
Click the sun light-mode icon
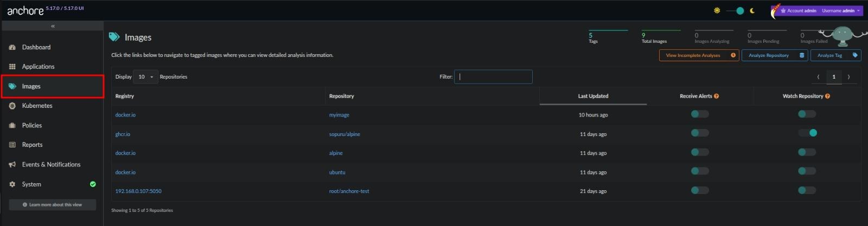(x=717, y=10)
